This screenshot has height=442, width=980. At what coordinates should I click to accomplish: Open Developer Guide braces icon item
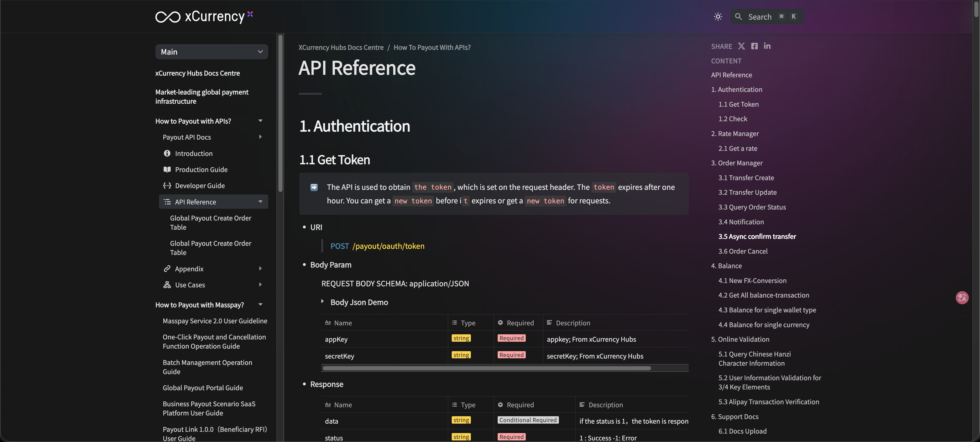pos(199,186)
